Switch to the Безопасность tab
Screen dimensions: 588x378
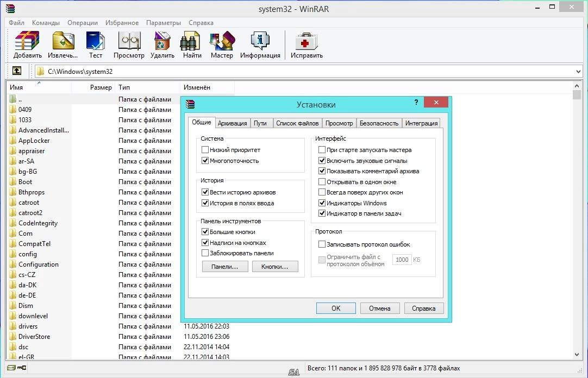pos(379,123)
